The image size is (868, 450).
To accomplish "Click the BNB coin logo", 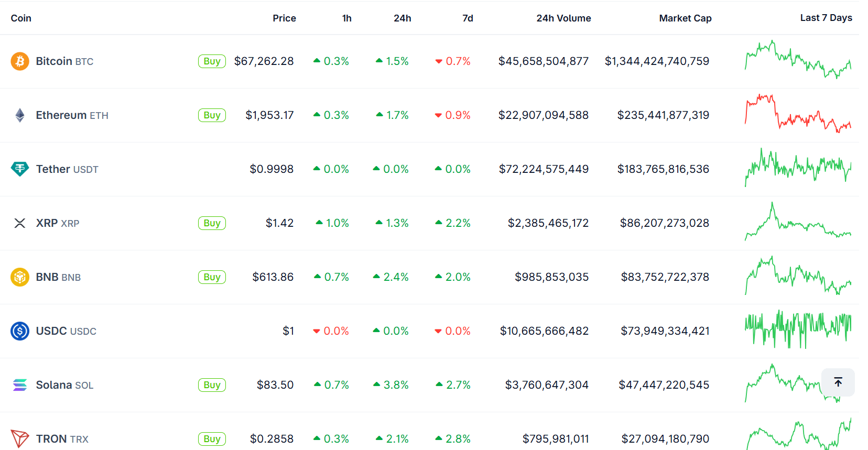I will (20, 277).
